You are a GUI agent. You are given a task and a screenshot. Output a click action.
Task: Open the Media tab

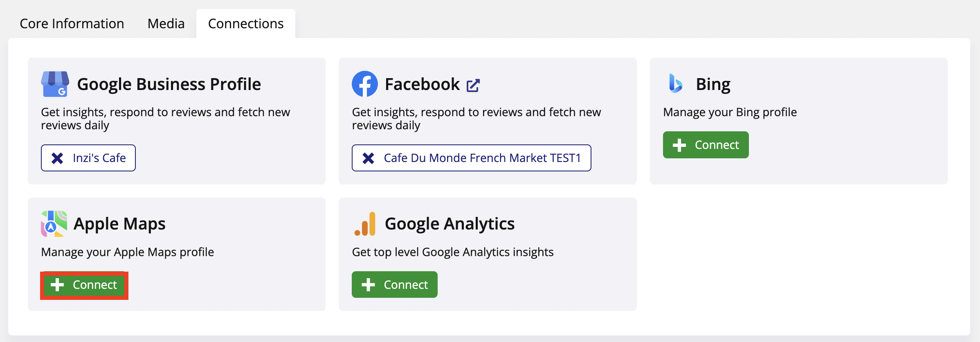click(x=166, y=24)
